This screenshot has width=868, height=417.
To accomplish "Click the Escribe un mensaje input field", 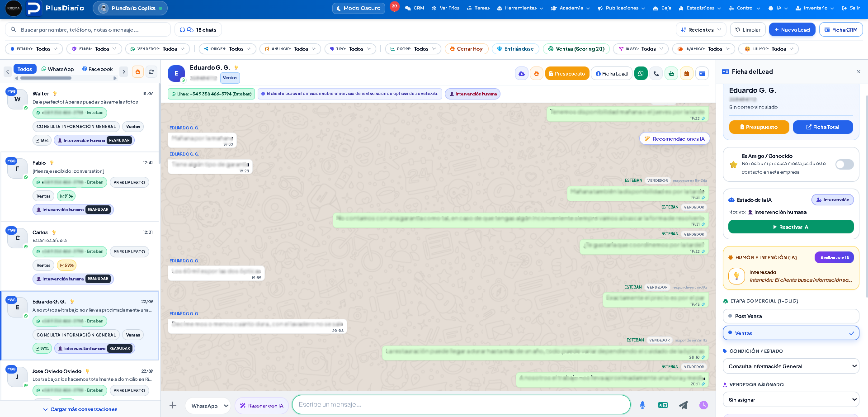I will click(461, 405).
